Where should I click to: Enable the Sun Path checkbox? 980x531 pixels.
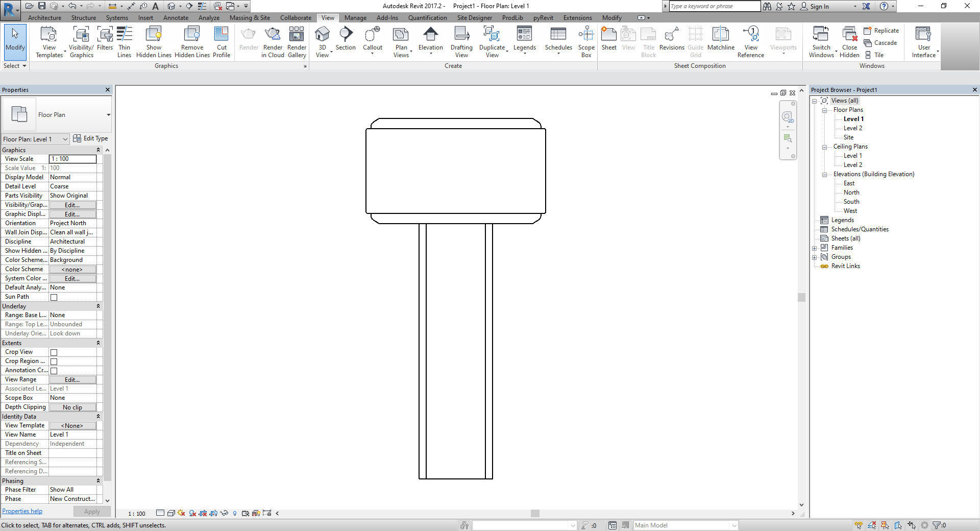(x=54, y=297)
